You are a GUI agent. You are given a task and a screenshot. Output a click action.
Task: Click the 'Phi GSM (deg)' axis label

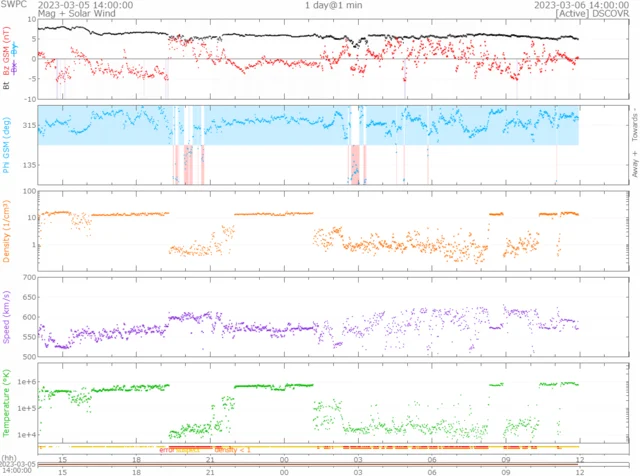pyautogui.click(x=6, y=145)
